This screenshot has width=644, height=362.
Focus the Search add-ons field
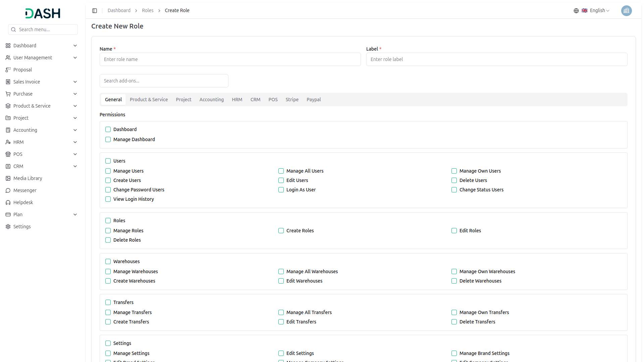tap(164, 81)
